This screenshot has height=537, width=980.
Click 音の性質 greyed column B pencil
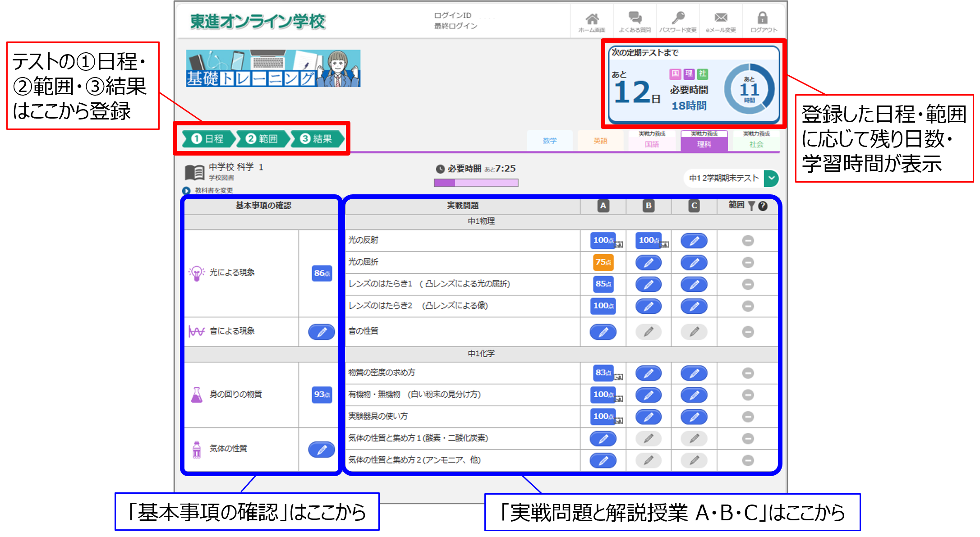[x=648, y=332]
